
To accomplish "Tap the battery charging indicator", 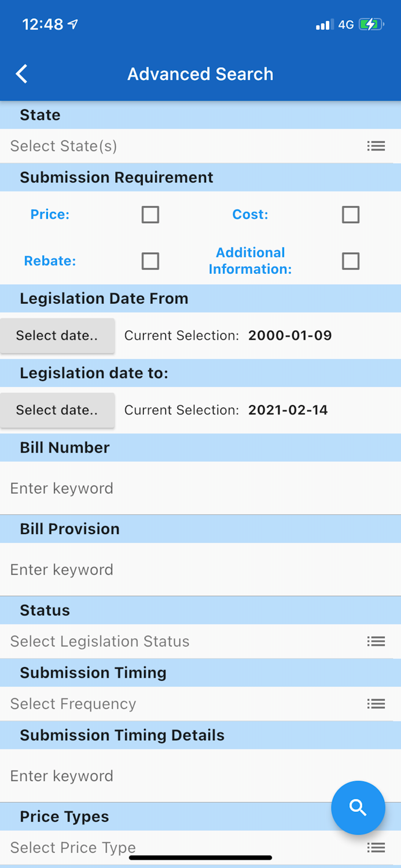I will 370,24.
